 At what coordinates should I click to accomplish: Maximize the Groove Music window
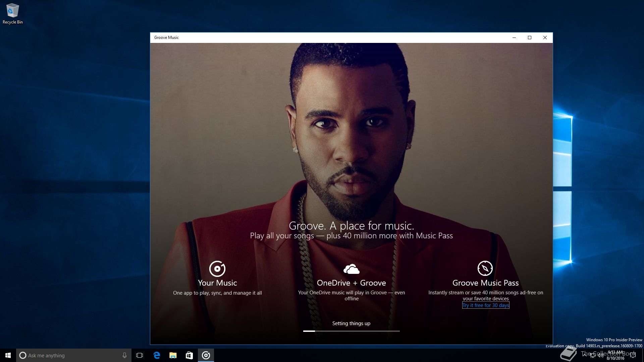pyautogui.click(x=530, y=38)
